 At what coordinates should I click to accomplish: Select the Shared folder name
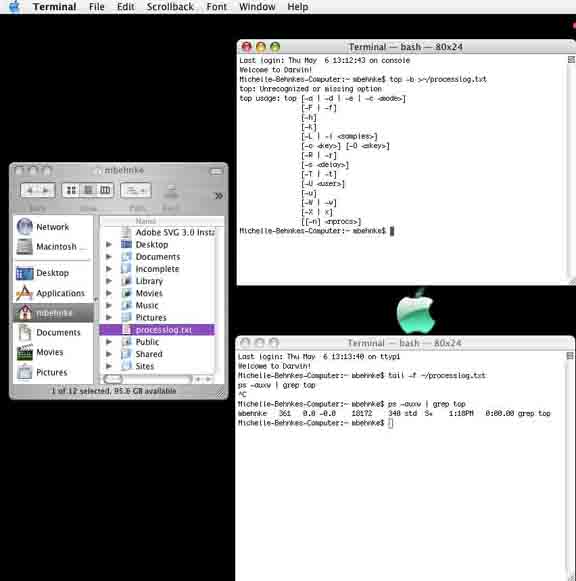[x=149, y=354]
